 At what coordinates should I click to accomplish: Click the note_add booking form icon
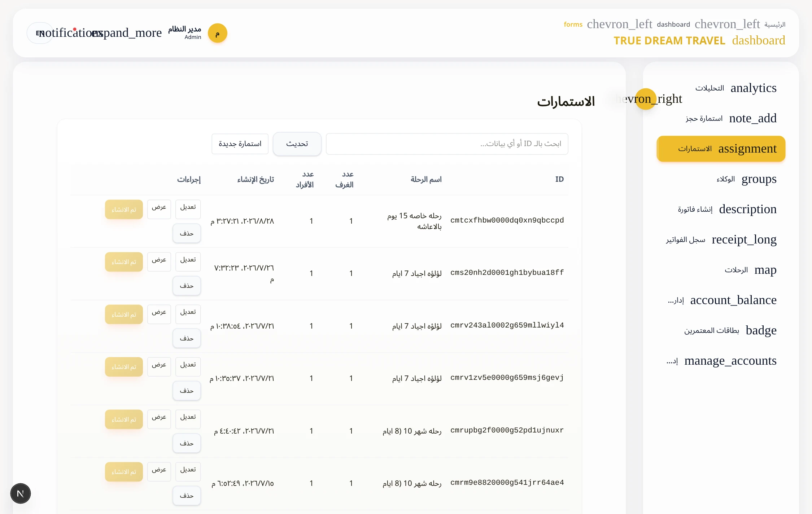tap(752, 118)
